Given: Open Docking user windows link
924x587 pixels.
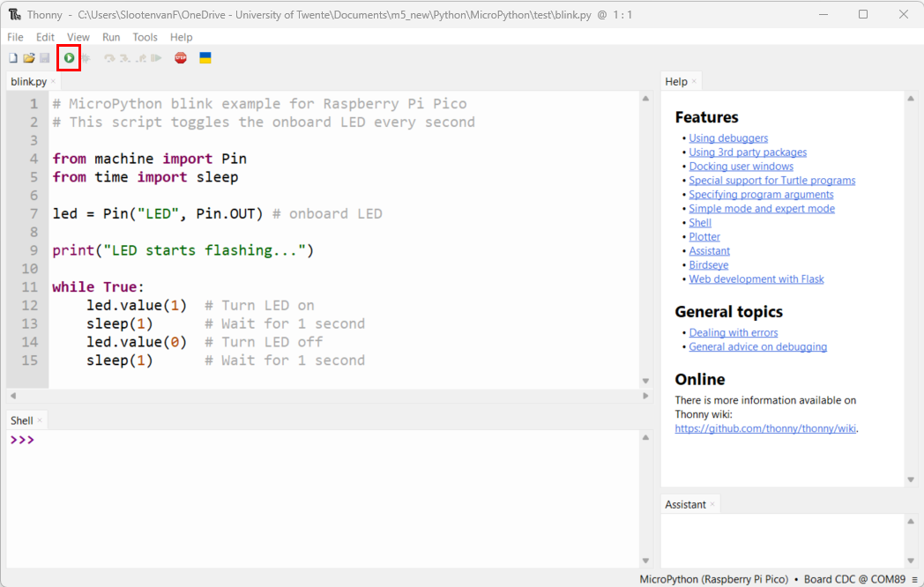Looking at the screenshot, I should [741, 167].
